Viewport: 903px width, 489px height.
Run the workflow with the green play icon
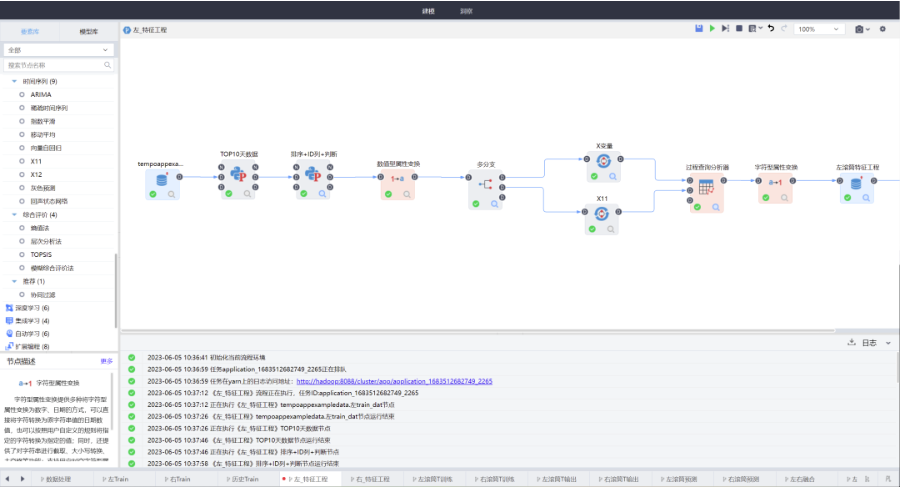pyautogui.click(x=712, y=29)
